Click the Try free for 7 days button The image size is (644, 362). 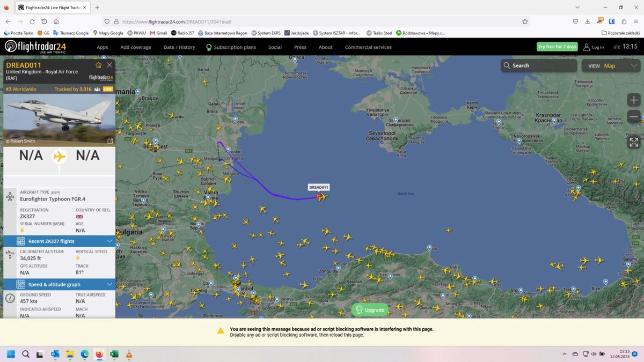pyautogui.click(x=557, y=47)
